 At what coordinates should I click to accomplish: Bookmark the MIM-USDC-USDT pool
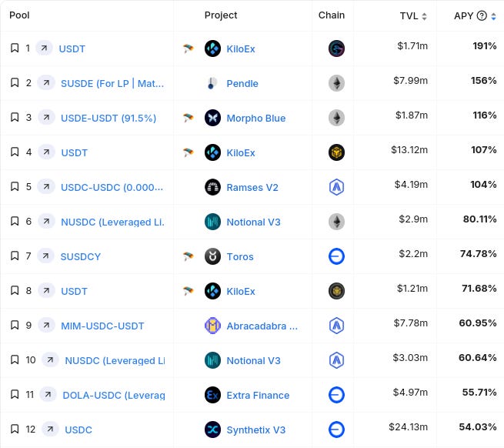15,325
